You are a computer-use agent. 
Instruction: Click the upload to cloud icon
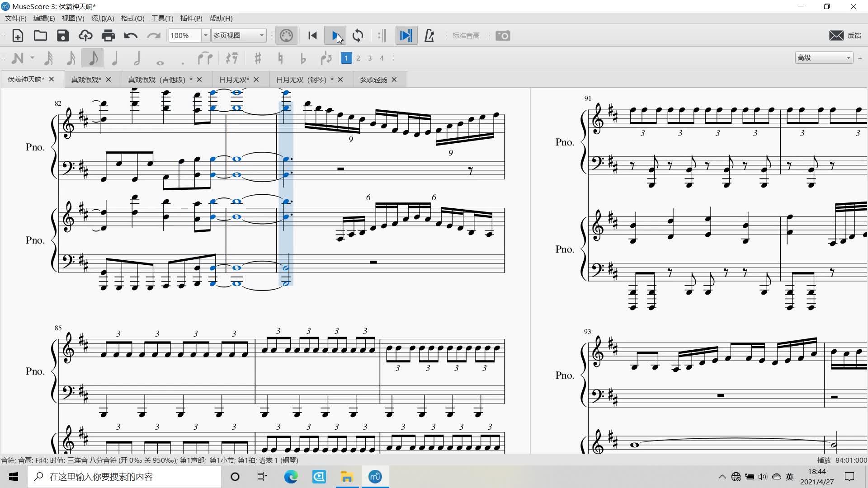(85, 36)
